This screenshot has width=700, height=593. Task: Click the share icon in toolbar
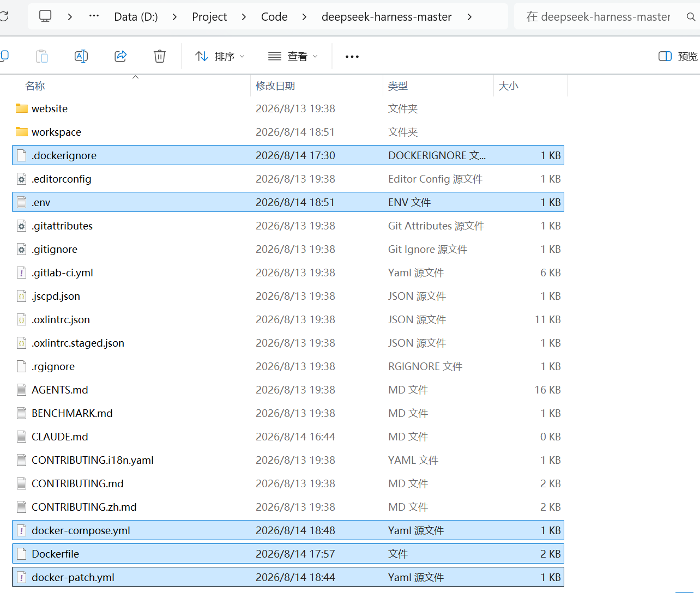point(120,56)
